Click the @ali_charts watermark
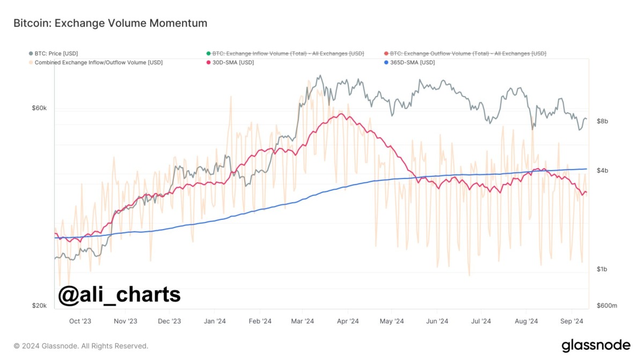644x362 pixels. pos(119,295)
